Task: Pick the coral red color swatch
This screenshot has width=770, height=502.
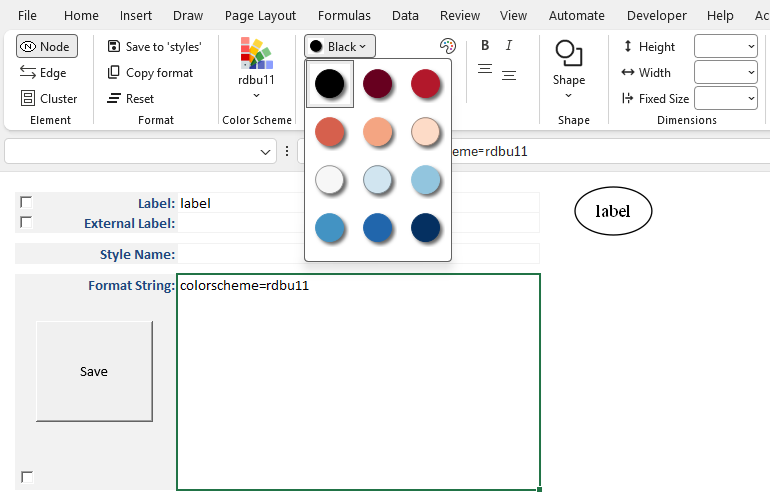Action: tap(330, 132)
